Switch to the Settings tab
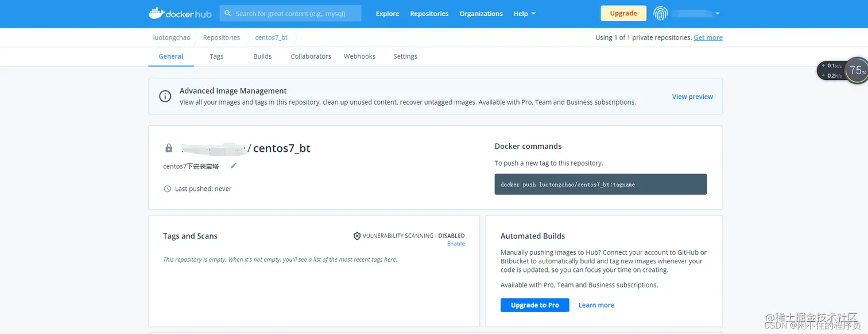This screenshot has width=868, height=334. (x=405, y=56)
